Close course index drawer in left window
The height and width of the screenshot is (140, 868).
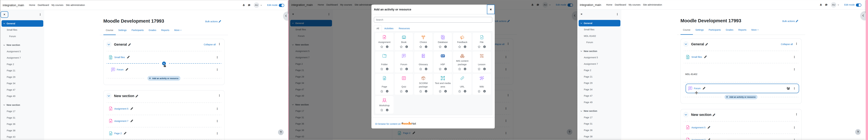tap(4, 15)
